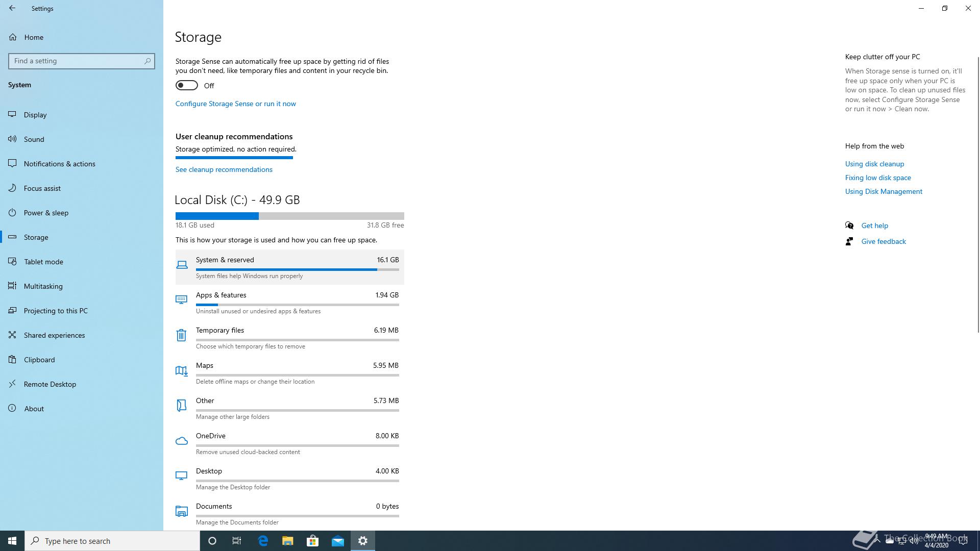
Task: Click the About info icon
Action: (x=12, y=409)
